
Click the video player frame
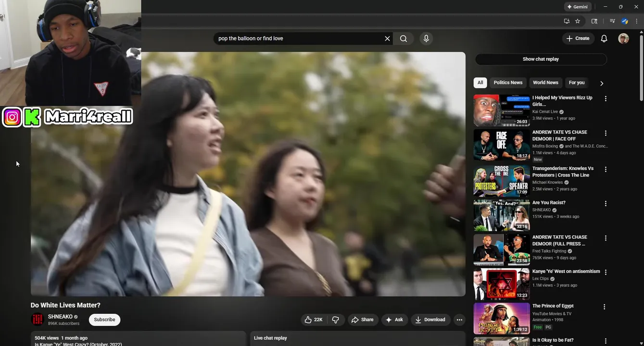pyautogui.click(x=248, y=174)
